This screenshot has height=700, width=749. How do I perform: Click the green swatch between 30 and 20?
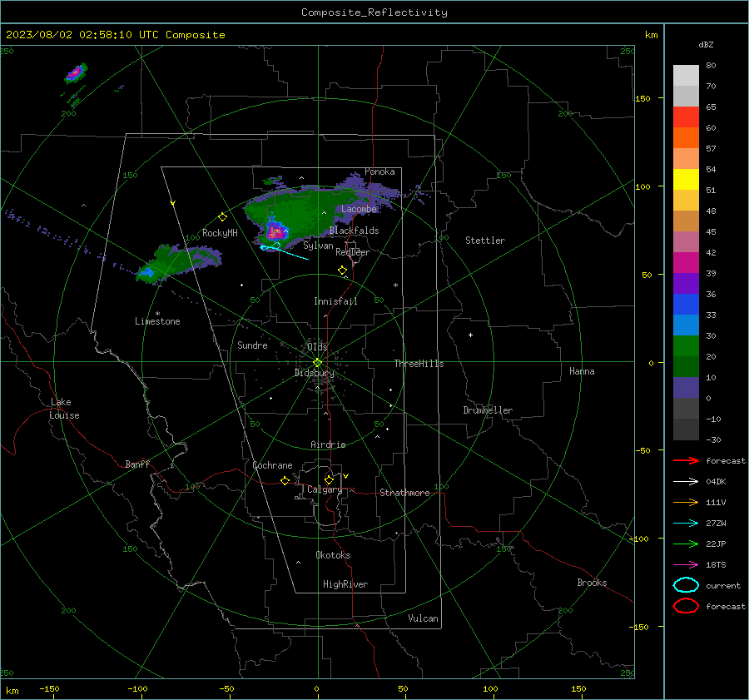(x=686, y=345)
